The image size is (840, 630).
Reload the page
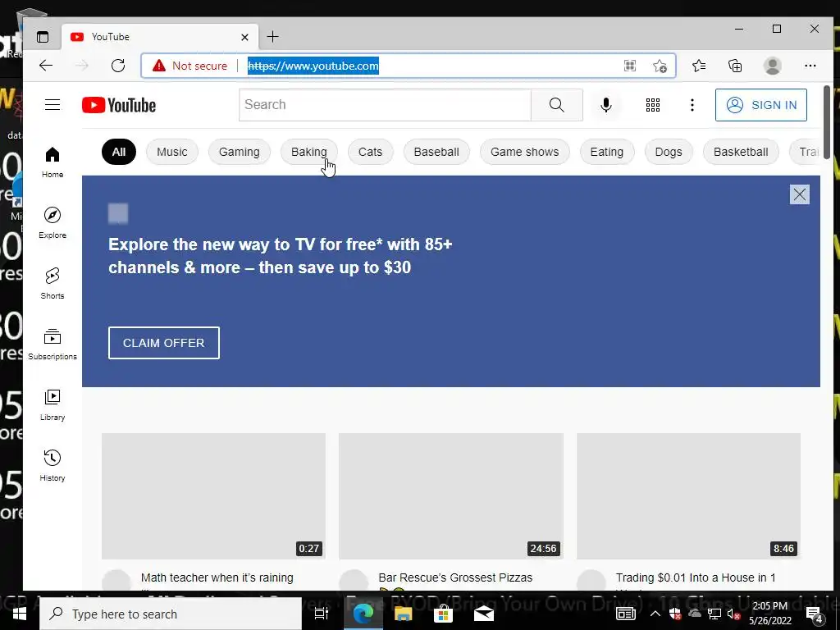(x=118, y=66)
